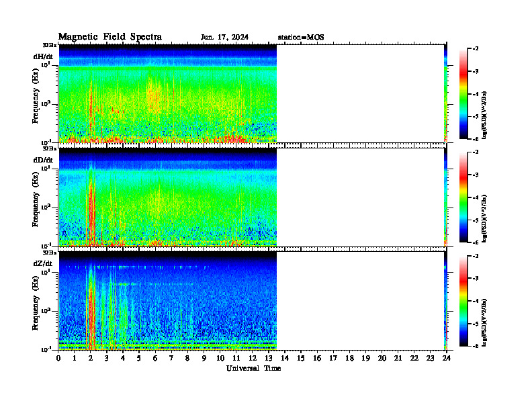Click the "32Hz" label atop dH/dt panel
Screen dimensions: 532x411
click(50, 45)
